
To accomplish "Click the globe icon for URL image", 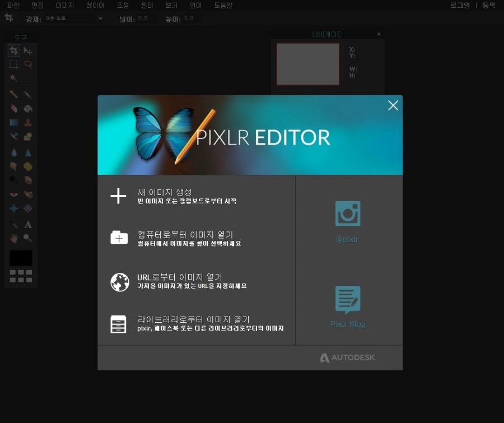I will (120, 282).
